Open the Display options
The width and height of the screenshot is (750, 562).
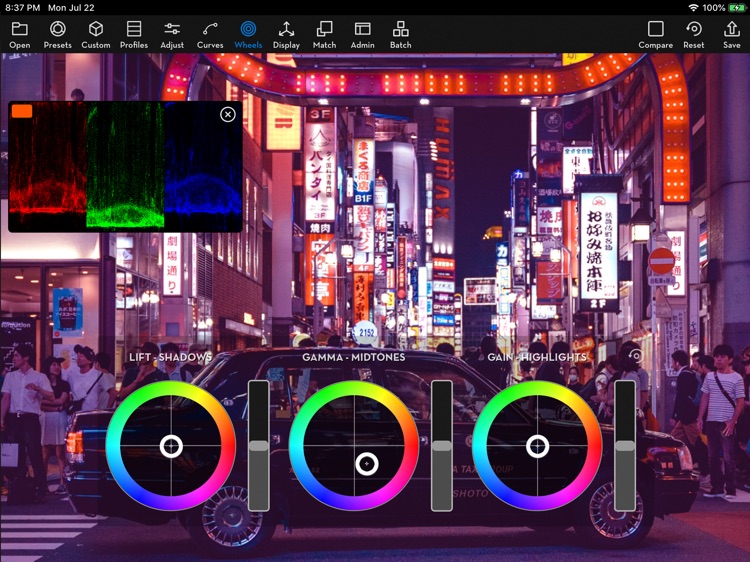tap(286, 35)
